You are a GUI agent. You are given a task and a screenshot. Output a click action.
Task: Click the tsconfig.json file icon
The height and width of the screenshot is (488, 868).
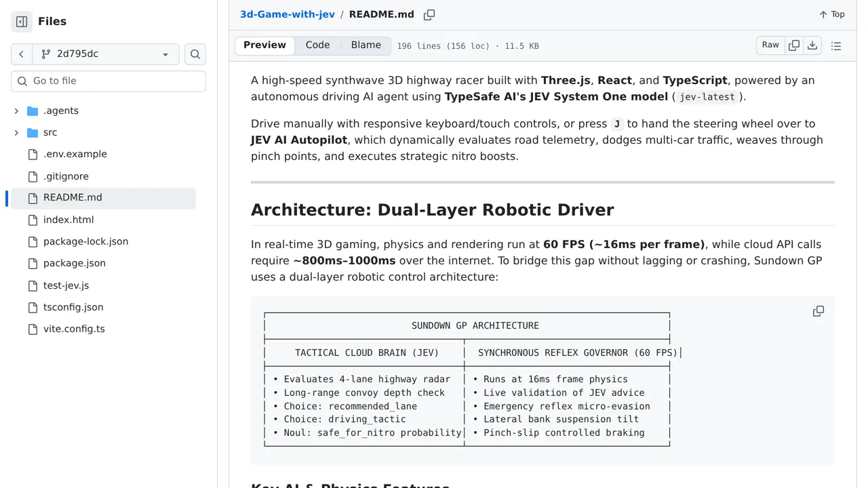point(33,307)
